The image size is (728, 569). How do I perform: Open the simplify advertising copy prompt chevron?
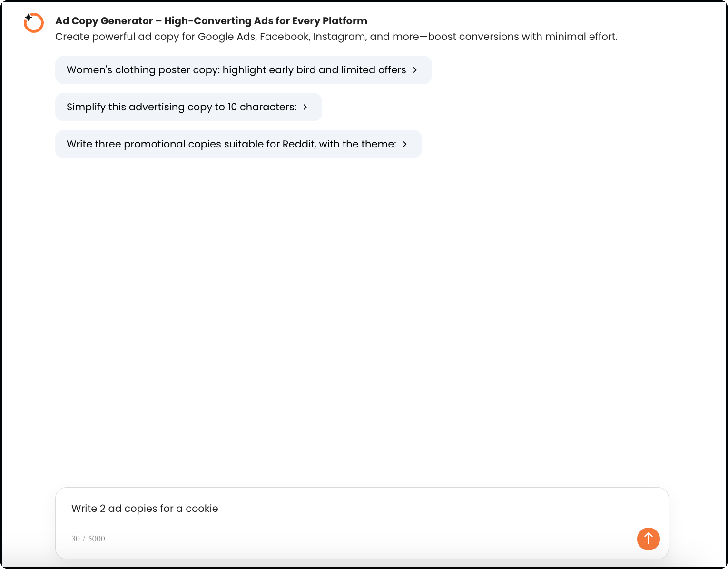[x=305, y=107]
